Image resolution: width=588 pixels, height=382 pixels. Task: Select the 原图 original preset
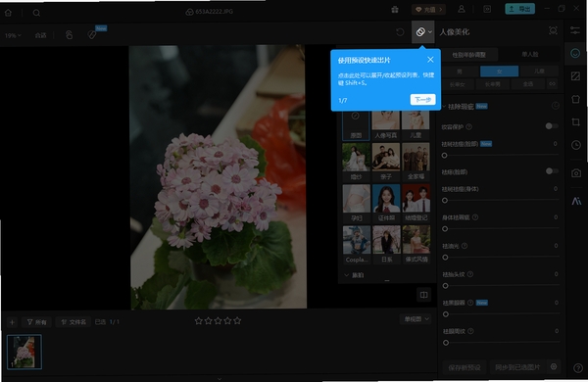point(356,125)
